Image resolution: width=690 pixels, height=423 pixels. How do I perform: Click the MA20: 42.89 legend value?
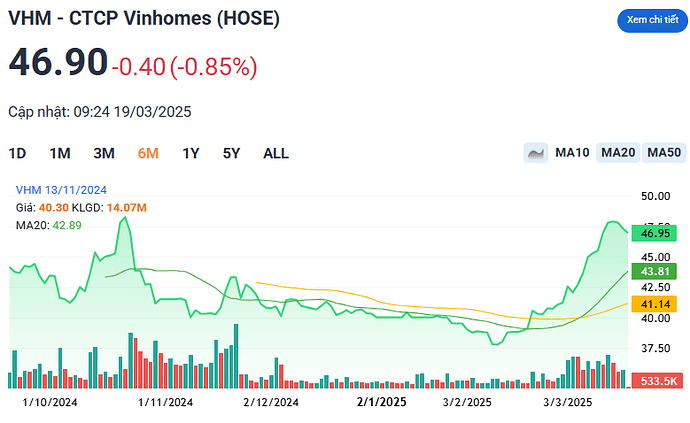tap(48, 225)
